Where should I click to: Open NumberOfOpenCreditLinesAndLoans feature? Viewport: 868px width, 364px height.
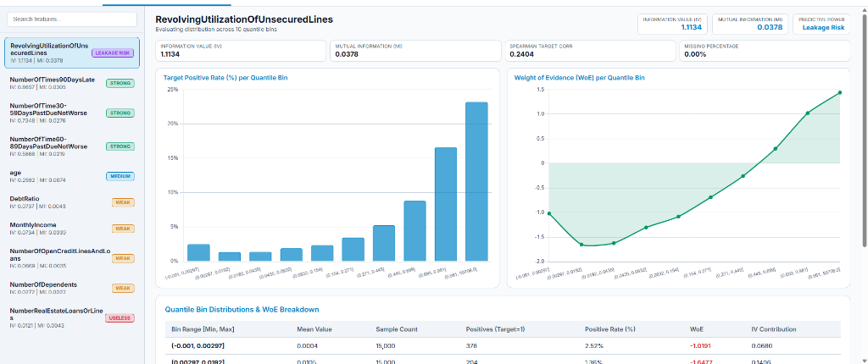72,258
